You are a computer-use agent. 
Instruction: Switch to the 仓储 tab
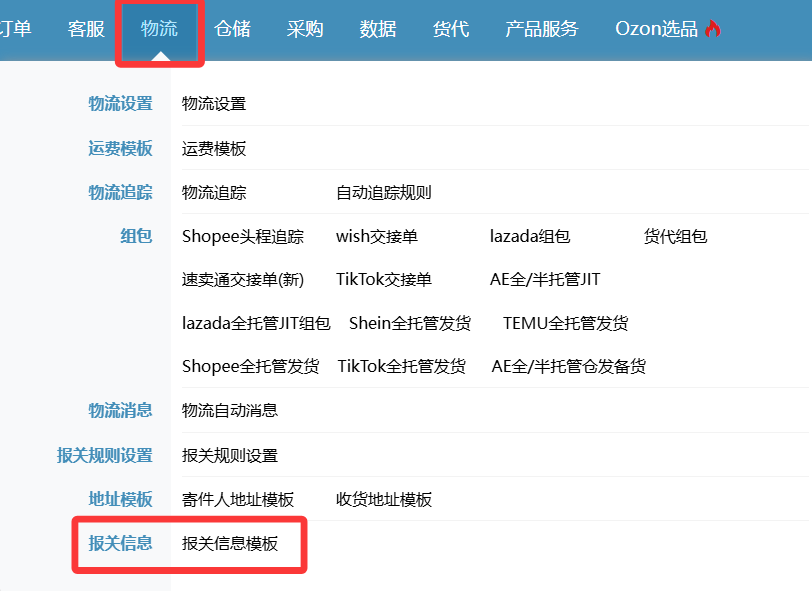[x=232, y=29]
